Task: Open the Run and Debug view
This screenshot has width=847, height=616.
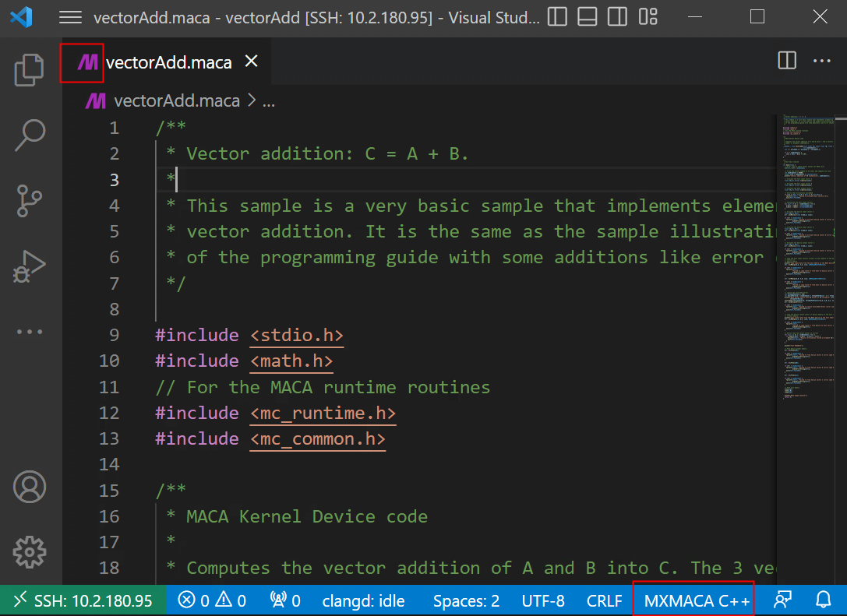Action: point(30,266)
